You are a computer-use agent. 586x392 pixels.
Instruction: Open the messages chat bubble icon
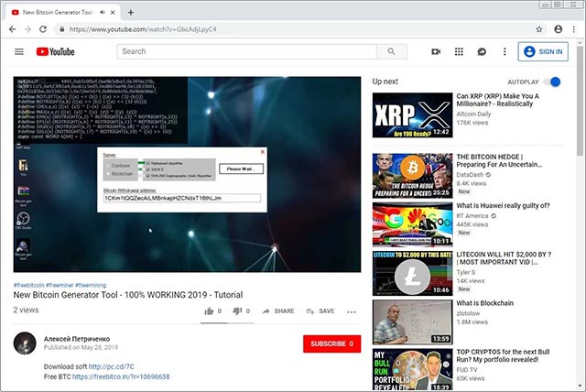tap(482, 51)
